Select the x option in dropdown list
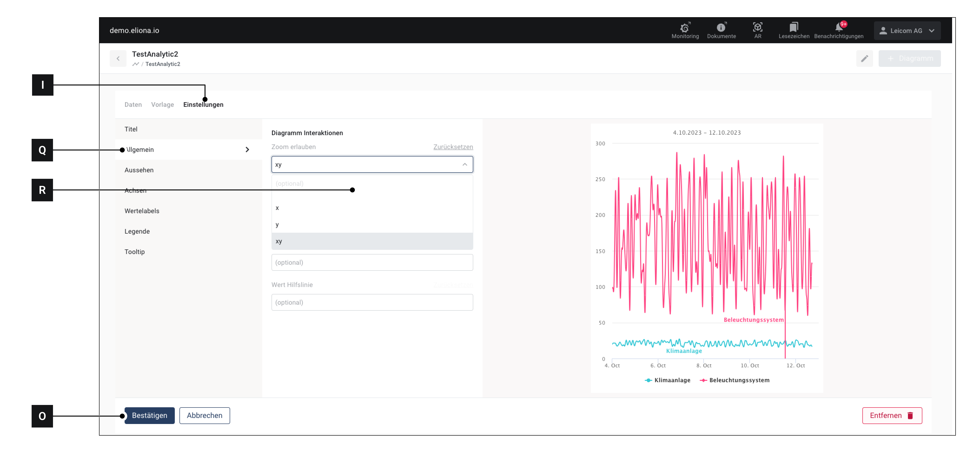The width and height of the screenshot is (980, 450). point(277,208)
